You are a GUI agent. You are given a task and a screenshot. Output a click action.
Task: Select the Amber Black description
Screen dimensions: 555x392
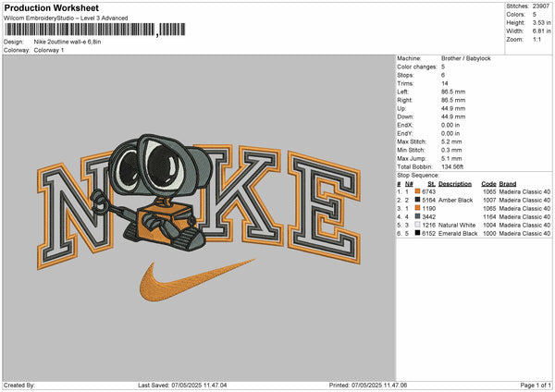click(455, 201)
